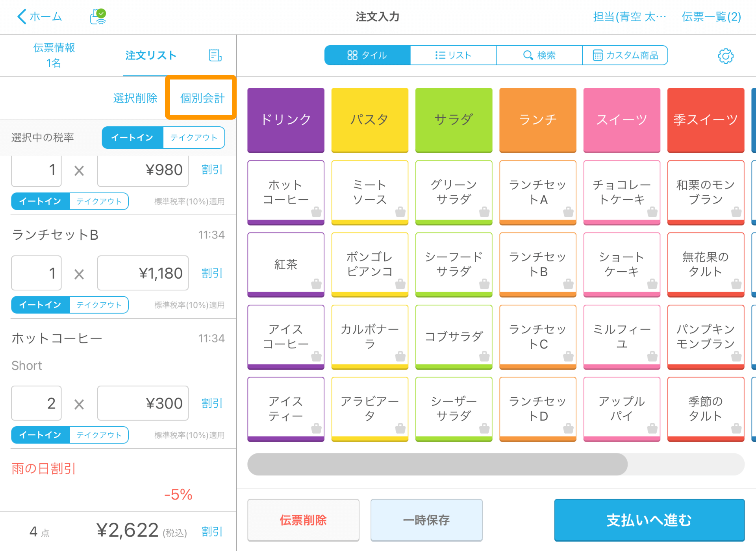Click 支払いへ進む button
The width and height of the screenshot is (756, 551).
click(x=649, y=520)
